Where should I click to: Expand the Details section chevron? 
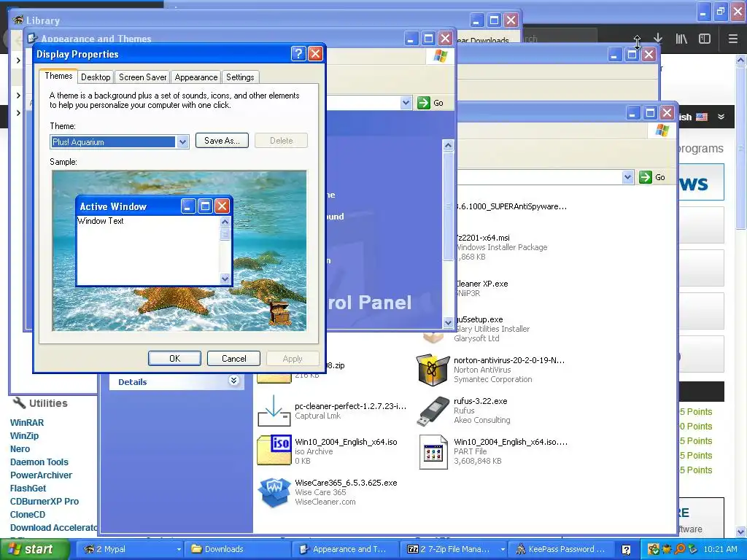click(233, 381)
